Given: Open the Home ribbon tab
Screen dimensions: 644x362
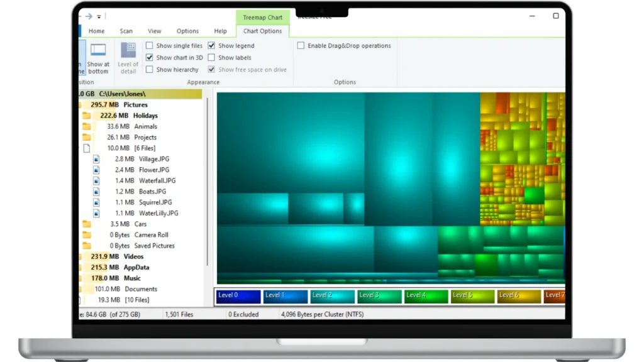Looking at the screenshot, I should [x=97, y=31].
